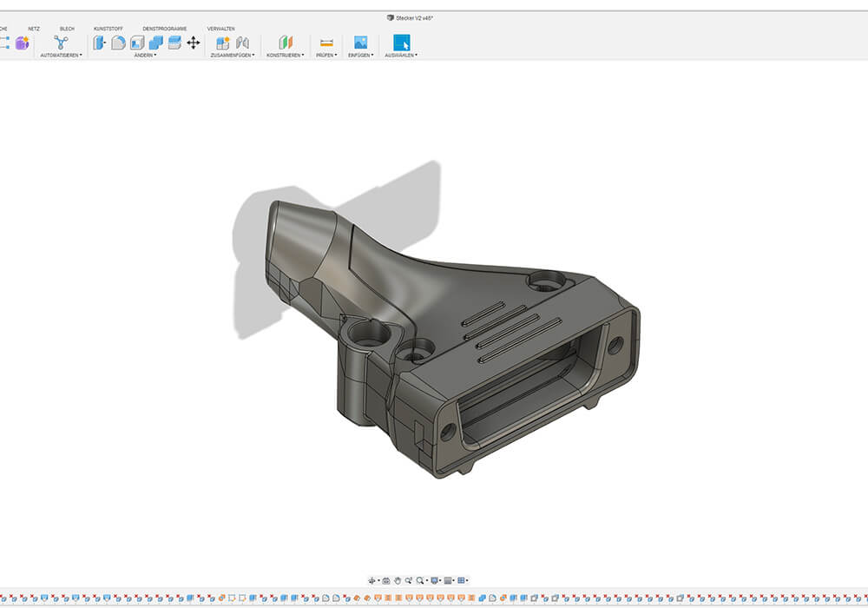Click the Automate branching icon
Image resolution: width=868 pixels, height=608 pixels.
[61, 43]
